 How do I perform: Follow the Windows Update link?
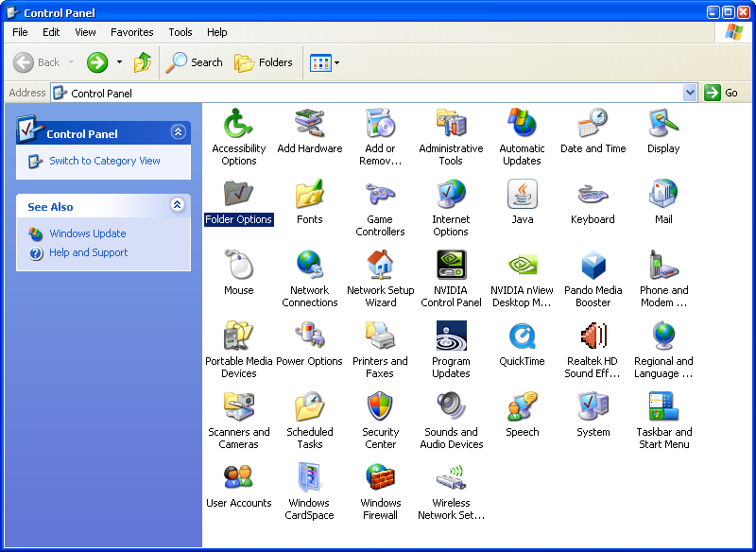88,233
